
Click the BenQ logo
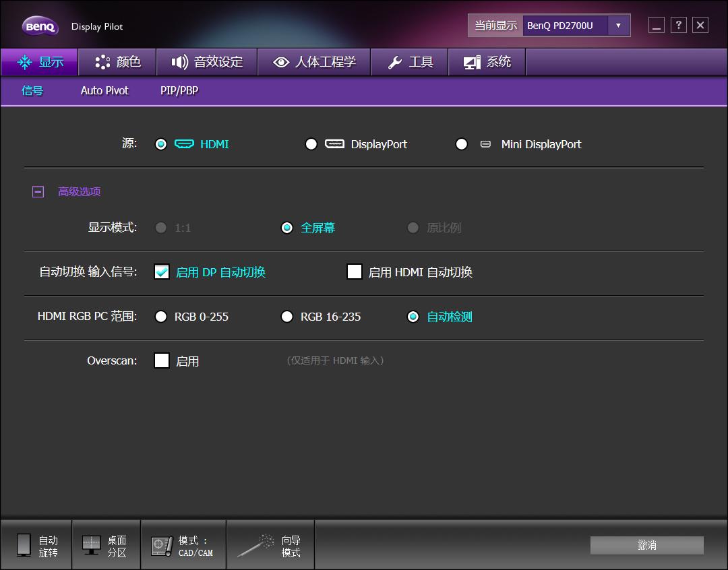point(40,26)
